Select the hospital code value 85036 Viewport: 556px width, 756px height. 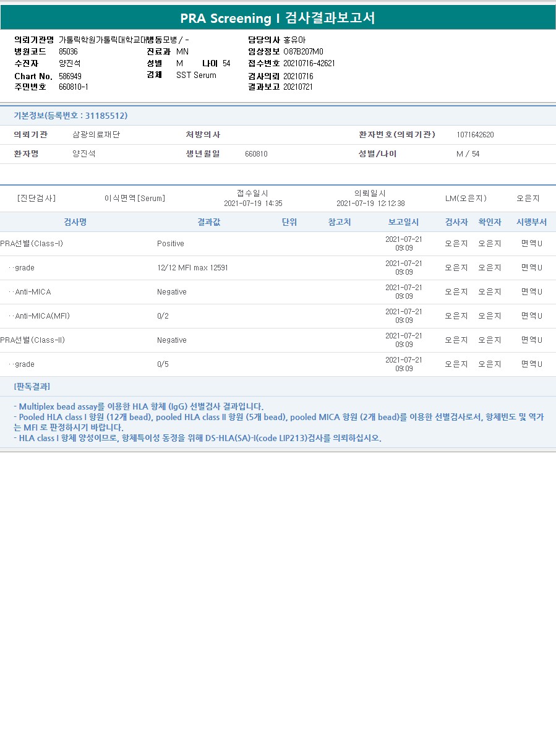click(68, 51)
